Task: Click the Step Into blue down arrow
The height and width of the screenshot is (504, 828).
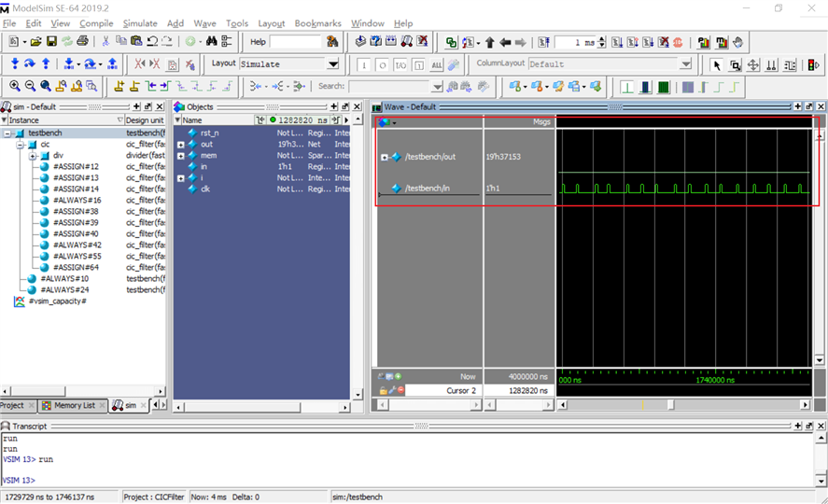Action: (15, 63)
